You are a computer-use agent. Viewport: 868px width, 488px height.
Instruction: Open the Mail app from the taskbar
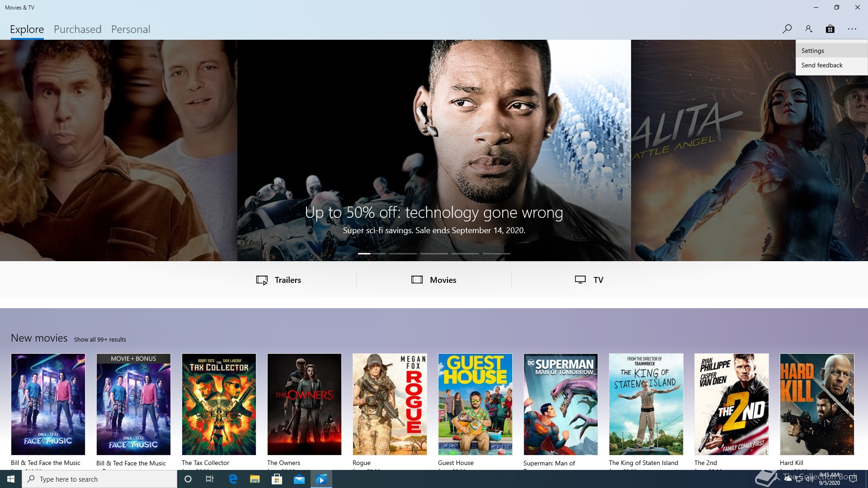(299, 479)
